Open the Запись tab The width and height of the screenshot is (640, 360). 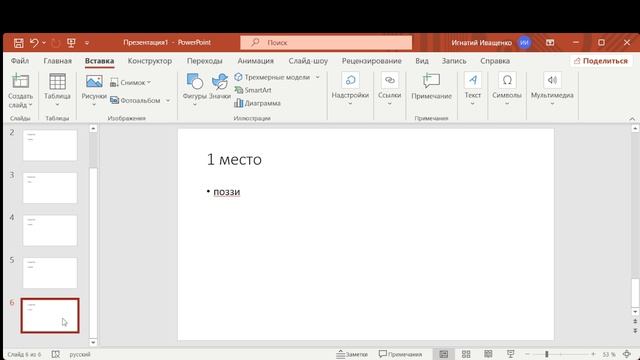point(454,61)
